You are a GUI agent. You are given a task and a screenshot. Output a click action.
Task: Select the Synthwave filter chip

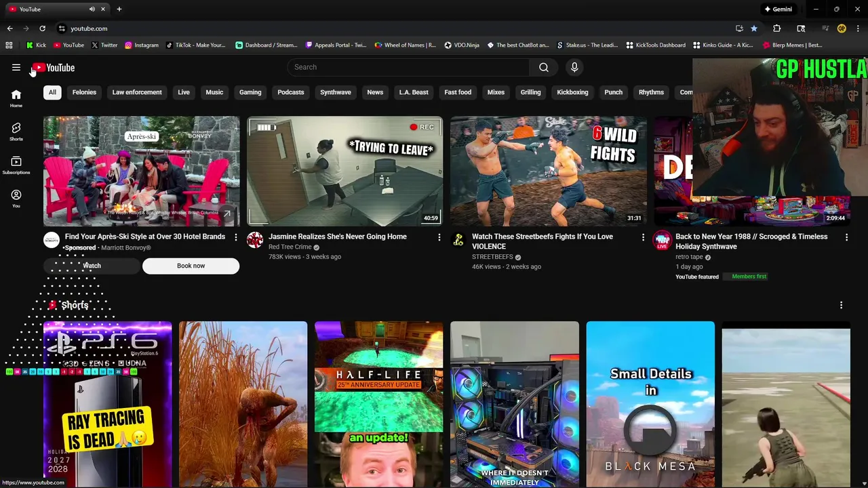[x=336, y=92]
